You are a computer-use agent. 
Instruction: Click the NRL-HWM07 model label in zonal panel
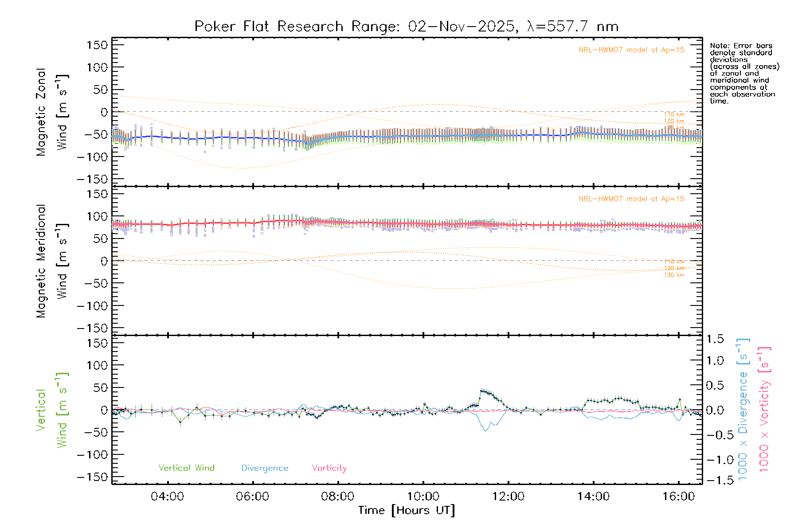(x=631, y=50)
